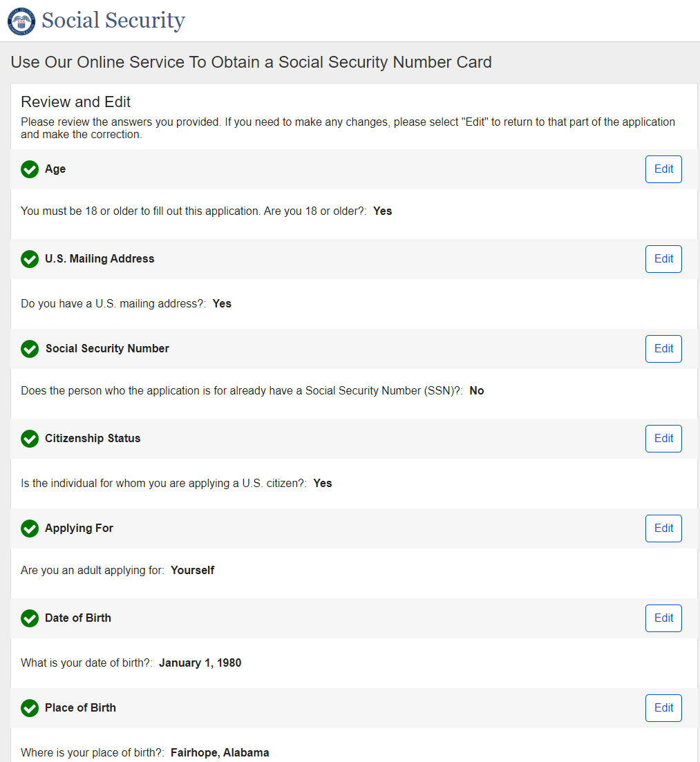Screen dimensions: 700x762
Task: Click the checkmark icon next to Place of Birth
Action: (30, 708)
